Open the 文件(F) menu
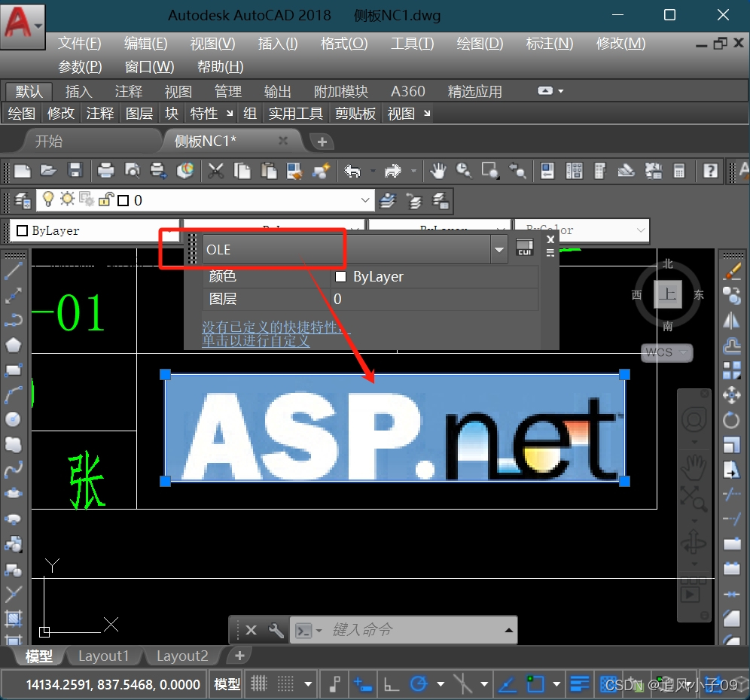Image resolution: width=750 pixels, height=700 pixels. (x=79, y=44)
